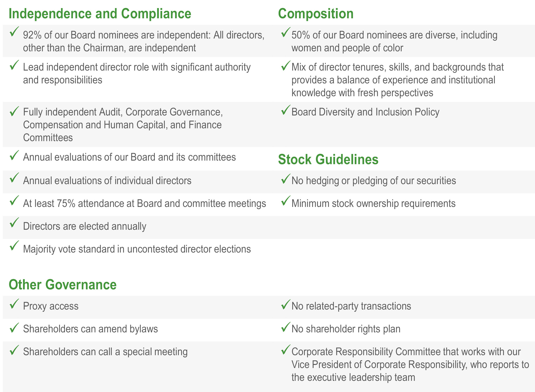Image resolution: width=535 pixels, height=392 pixels.
Task: Click checkmark beside "No related-party transactions"
Action: 285,304
